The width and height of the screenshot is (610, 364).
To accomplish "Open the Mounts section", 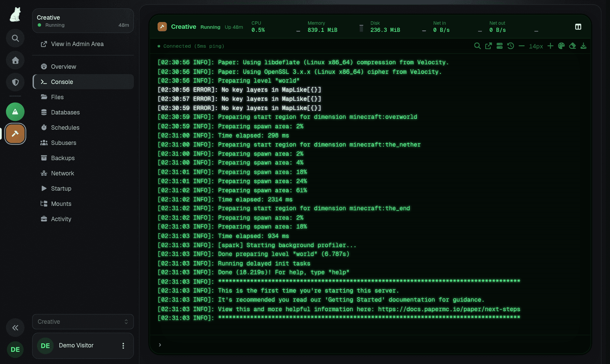I will (x=83, y=204).
